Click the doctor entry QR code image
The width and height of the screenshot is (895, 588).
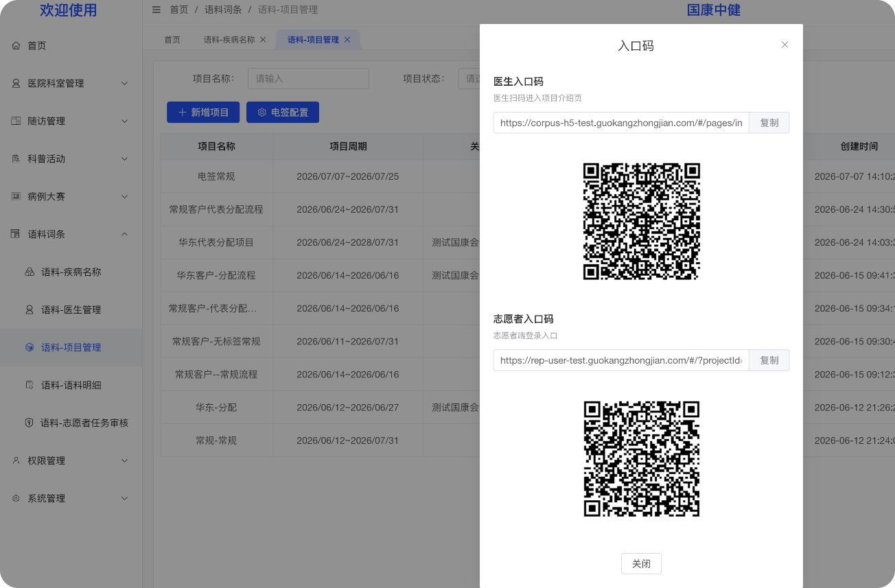(x=641, y=221)
